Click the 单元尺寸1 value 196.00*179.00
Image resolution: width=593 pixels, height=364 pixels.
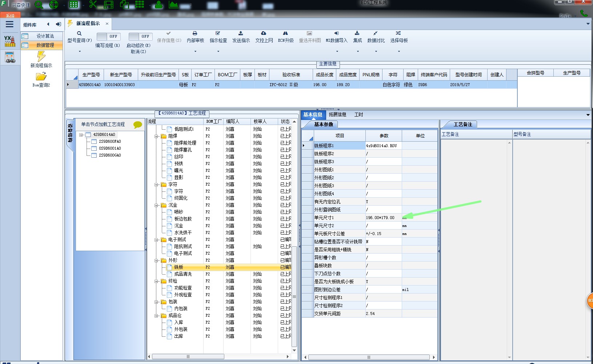380,218
